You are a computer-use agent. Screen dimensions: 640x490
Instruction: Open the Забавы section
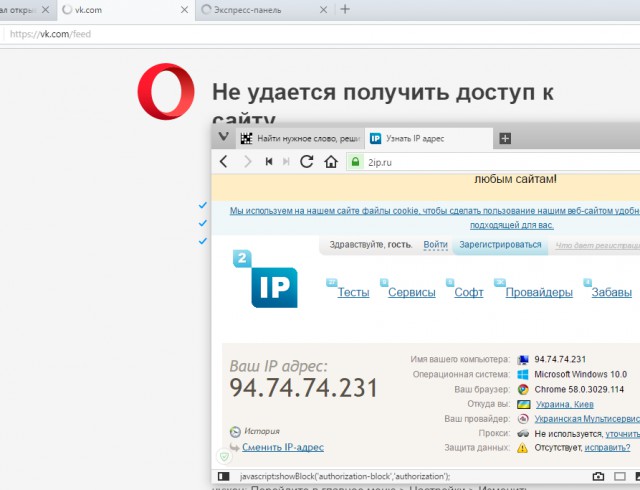coord(611,292)
